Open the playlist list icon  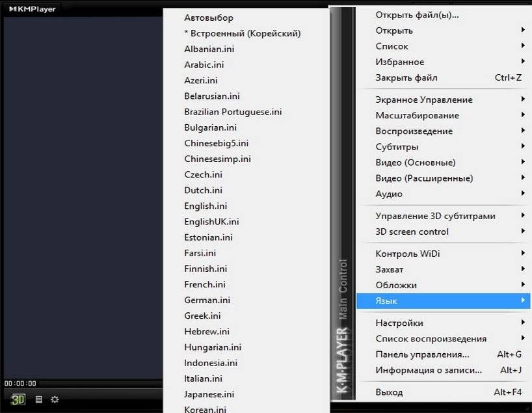[38, 399]
